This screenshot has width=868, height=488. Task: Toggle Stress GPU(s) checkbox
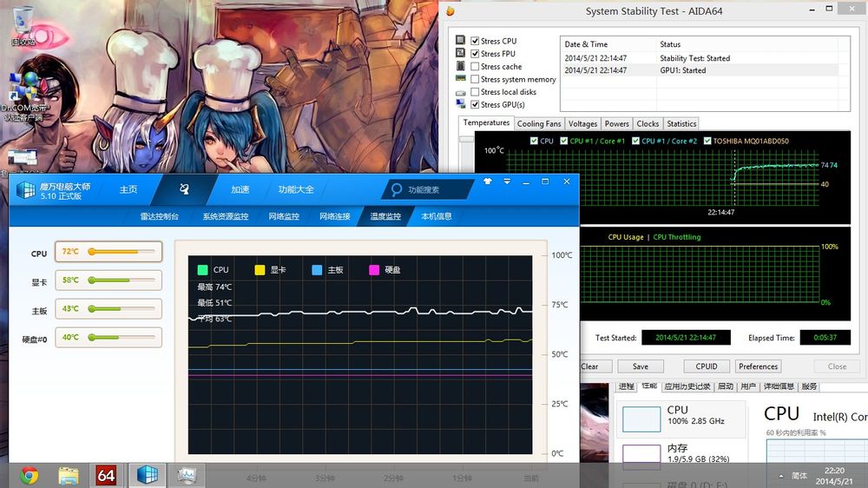coord(475,105)
